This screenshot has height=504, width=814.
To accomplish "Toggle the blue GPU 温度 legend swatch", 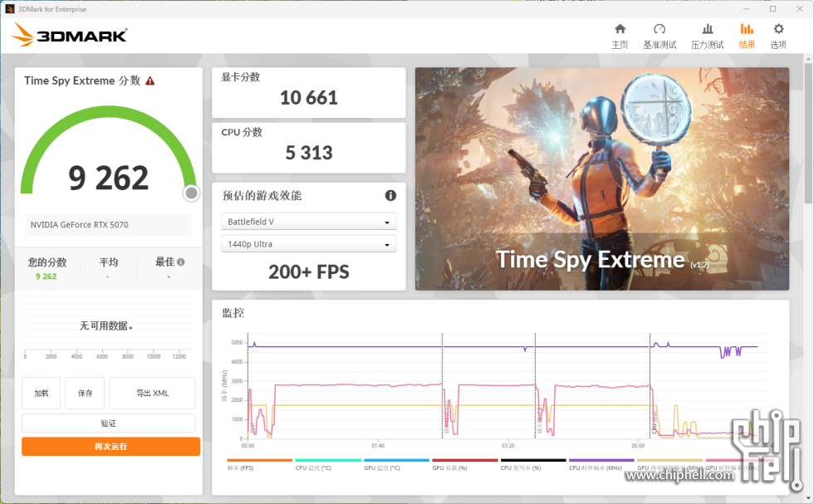I will 397,460.
